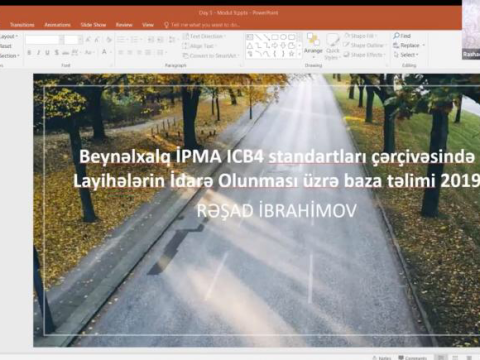Switch to Normal view in status bar
Viewport: 480px width, 360px height.
point(441,357)
